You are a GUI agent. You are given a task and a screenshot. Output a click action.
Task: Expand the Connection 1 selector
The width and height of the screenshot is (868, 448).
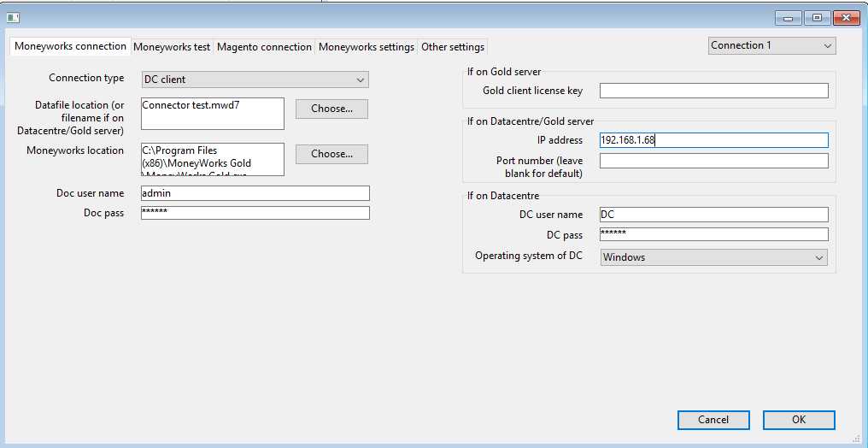772,46
